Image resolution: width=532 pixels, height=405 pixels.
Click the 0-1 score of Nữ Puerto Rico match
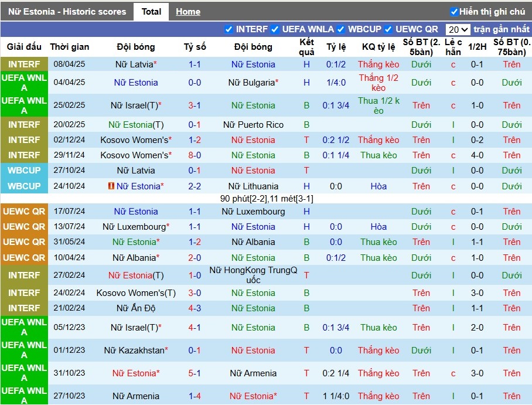[195, 125]
